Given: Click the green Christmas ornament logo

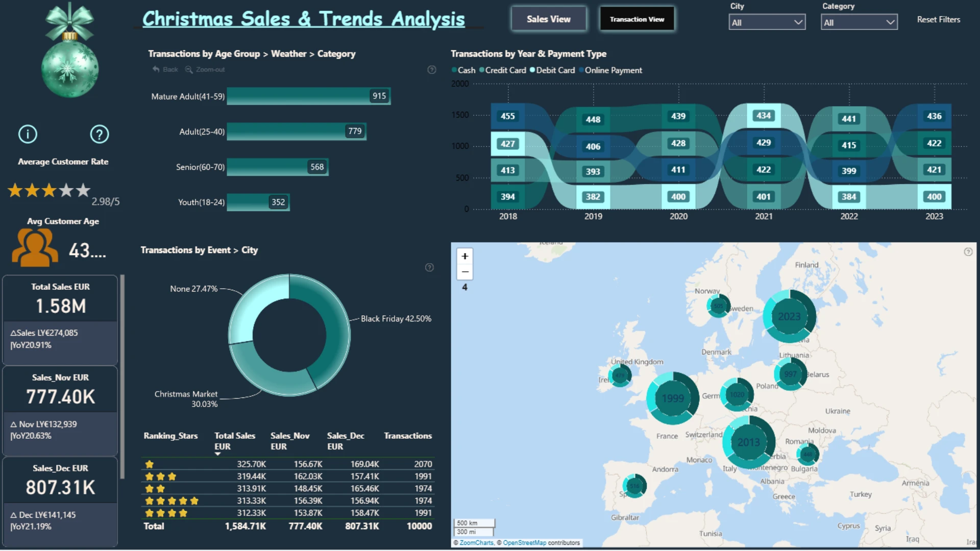Looking at the screenshot, I should (70, 51).
